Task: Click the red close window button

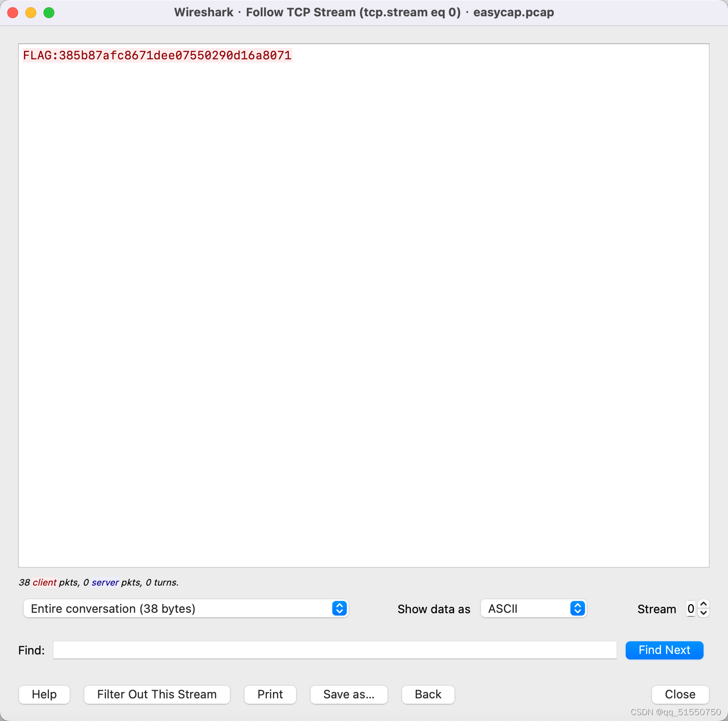Action: click(x=13, y=13)
